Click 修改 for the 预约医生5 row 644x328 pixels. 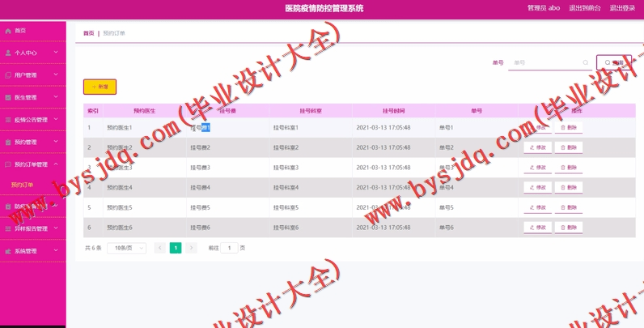538,207
